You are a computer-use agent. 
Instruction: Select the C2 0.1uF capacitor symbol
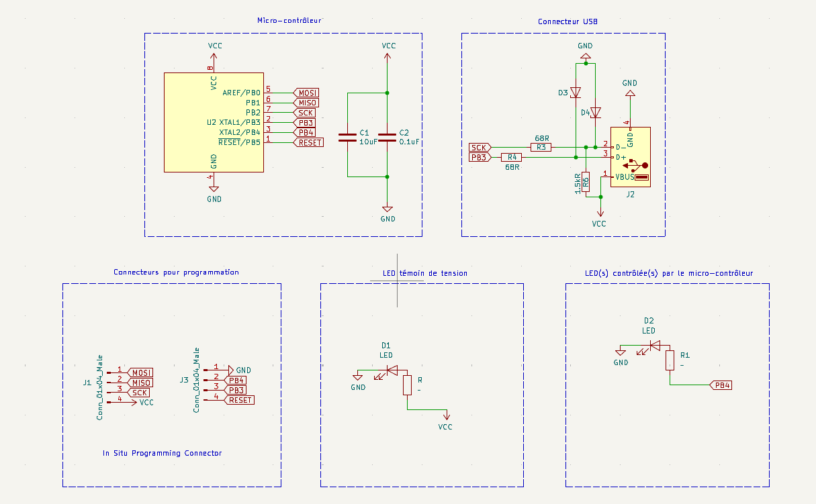coord(387,138)
